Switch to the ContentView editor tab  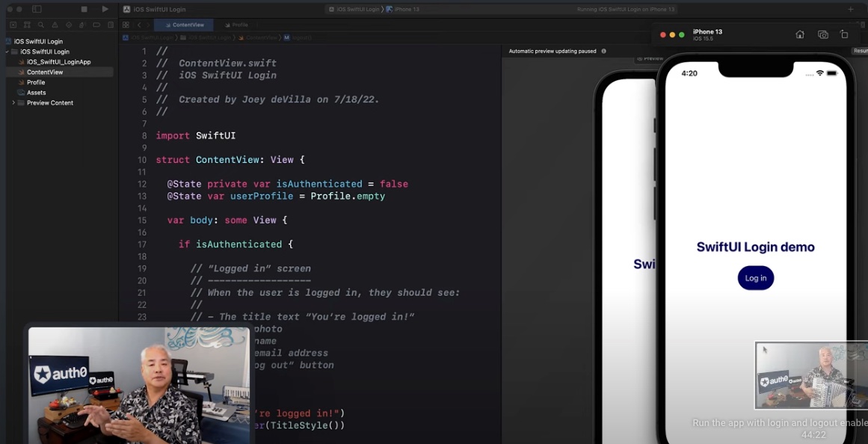tap(185, 25)
